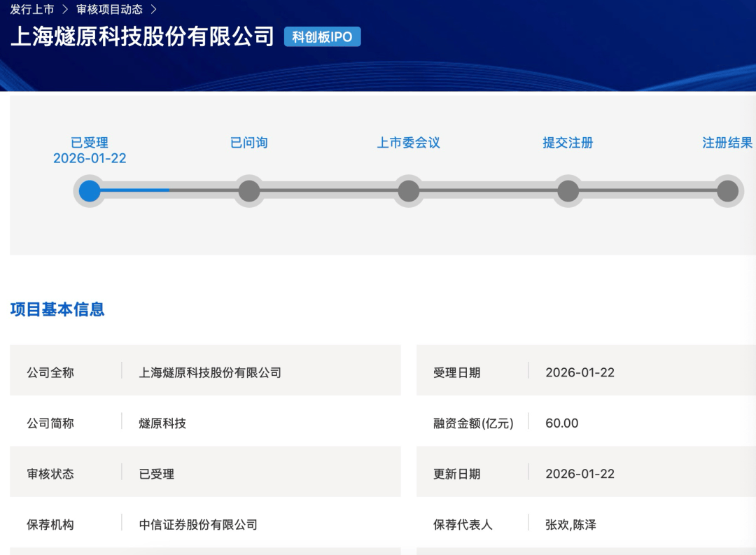The width and height of the screenshot is (756, 555).
Task: Click the 中信证券股份有限公司 sponsor name
Action: click(x=198, y=524)
